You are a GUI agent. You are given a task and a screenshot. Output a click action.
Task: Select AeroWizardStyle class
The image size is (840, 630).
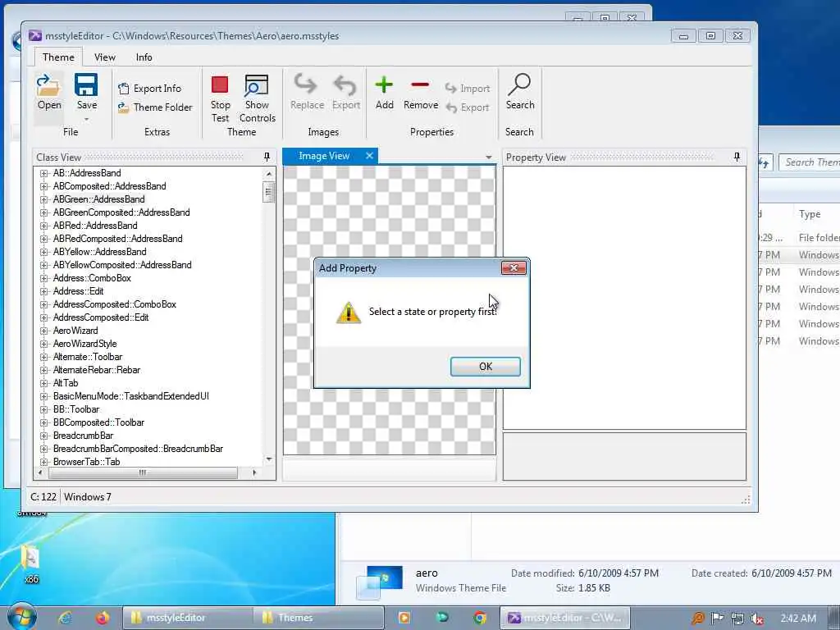tap(84, 344)
